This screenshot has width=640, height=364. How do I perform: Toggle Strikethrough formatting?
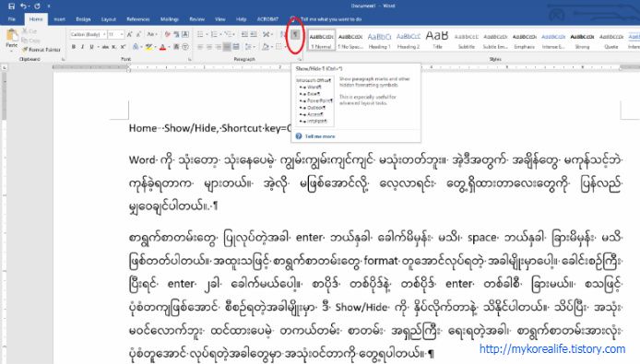pos(105,47)
